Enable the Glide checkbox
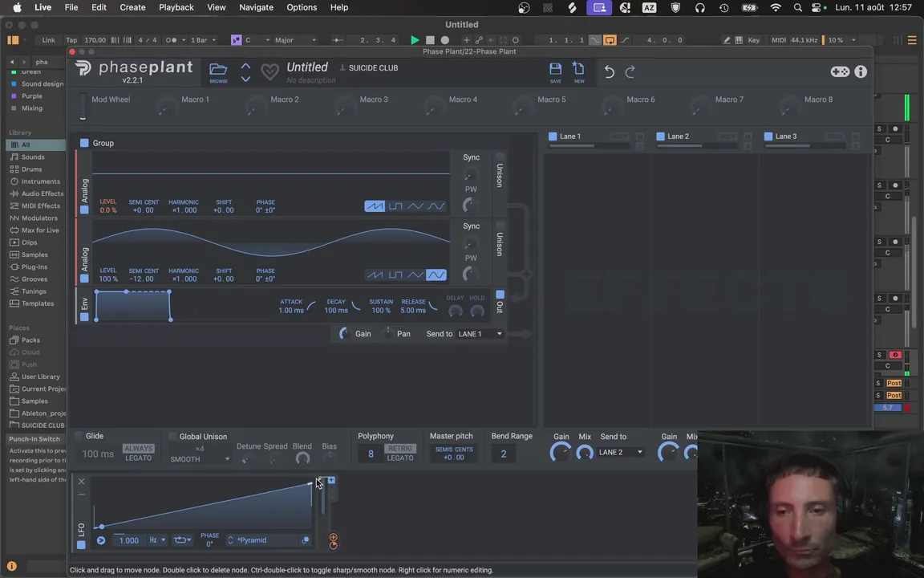 (79, 436)
